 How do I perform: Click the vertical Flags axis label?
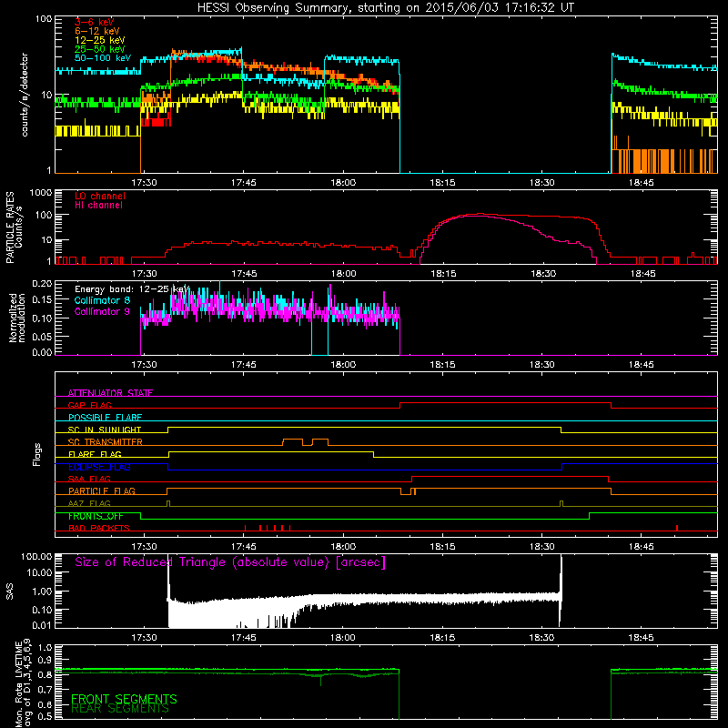(x=37, y=455)
